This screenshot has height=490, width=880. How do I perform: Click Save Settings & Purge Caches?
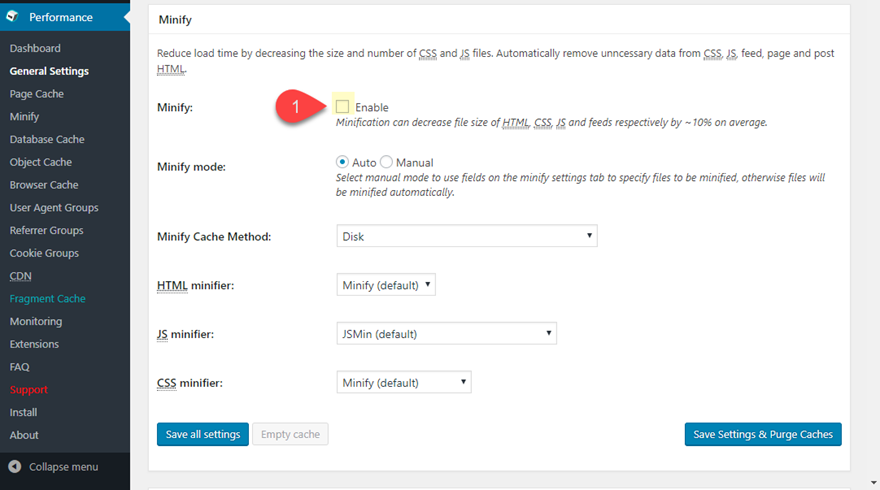[763, 434]
